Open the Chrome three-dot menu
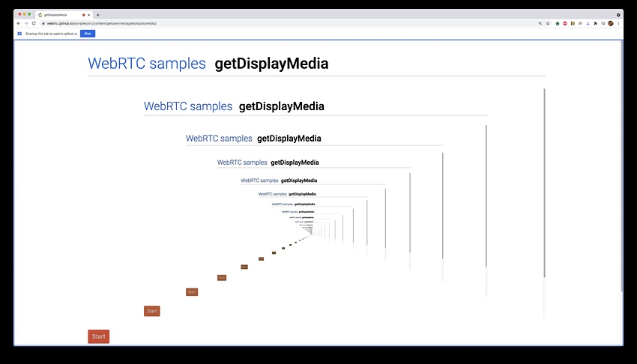This screenshot has height=364, width=637. coord(618,23)
